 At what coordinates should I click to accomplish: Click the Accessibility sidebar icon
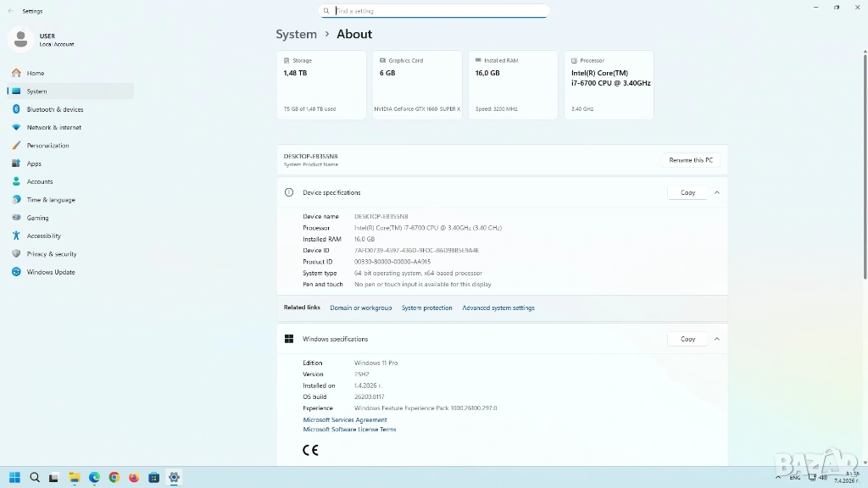click(x=16, y=236)
